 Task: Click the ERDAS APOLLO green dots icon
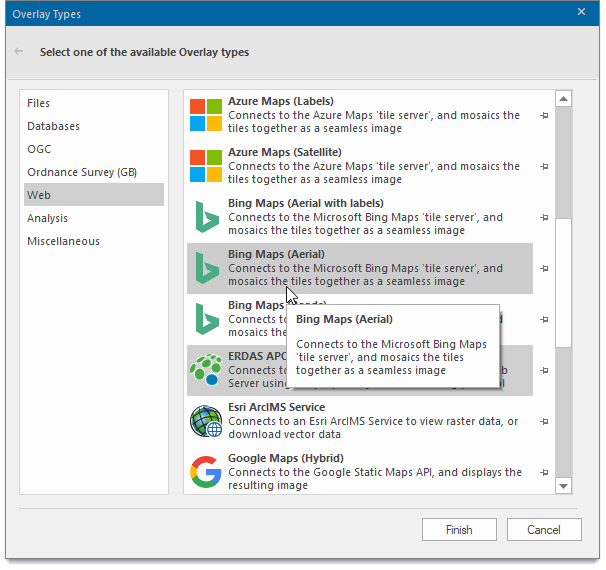point(206,370)
